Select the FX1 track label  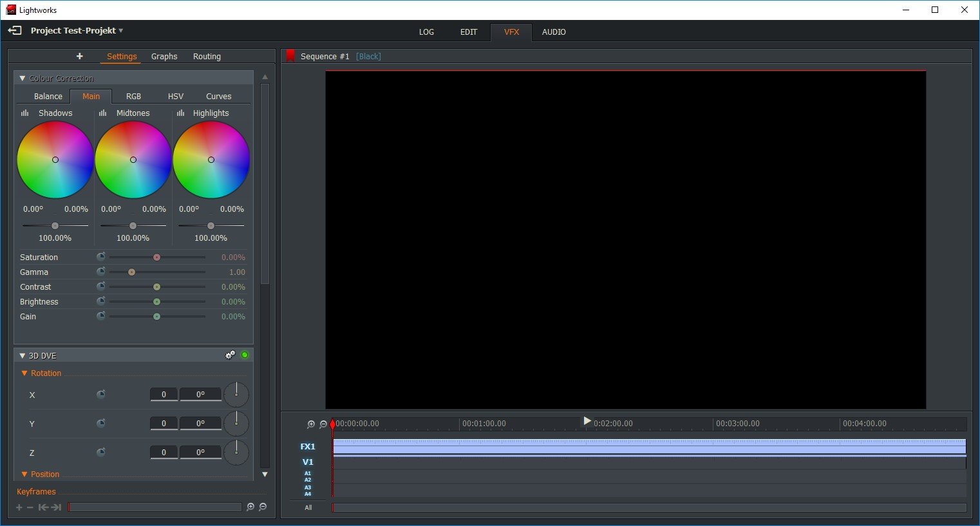[307, 447]
